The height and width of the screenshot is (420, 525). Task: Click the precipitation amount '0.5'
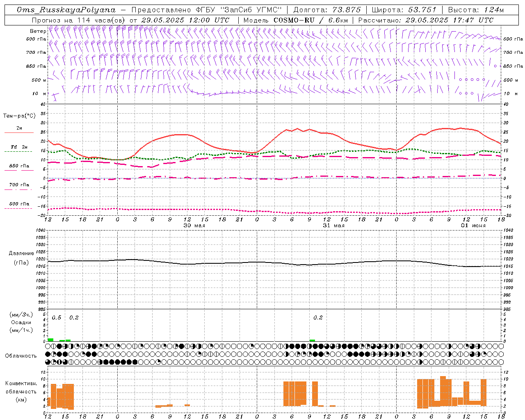(57, 318)
